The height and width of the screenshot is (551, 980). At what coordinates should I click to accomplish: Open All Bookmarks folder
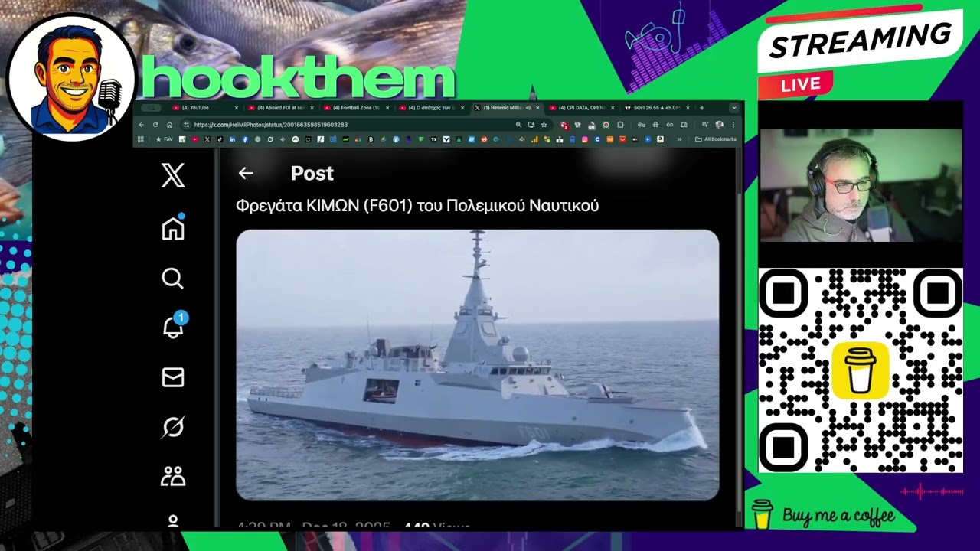coord(716,139)
